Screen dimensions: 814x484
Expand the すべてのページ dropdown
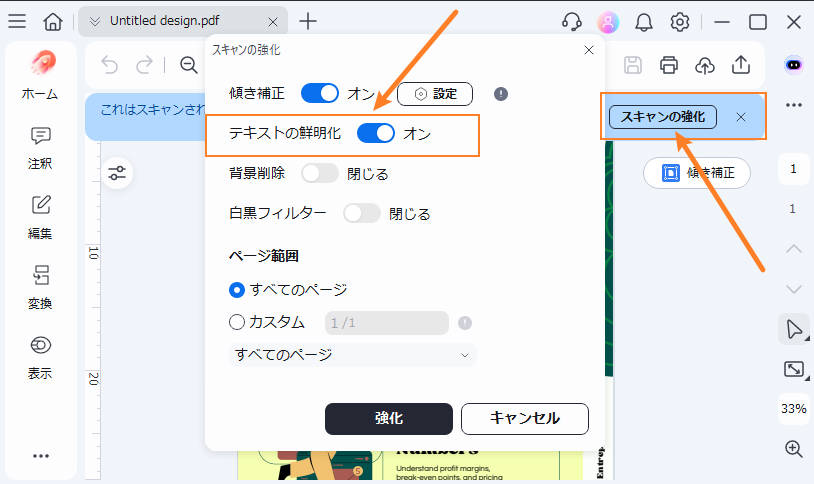[352, 355]
